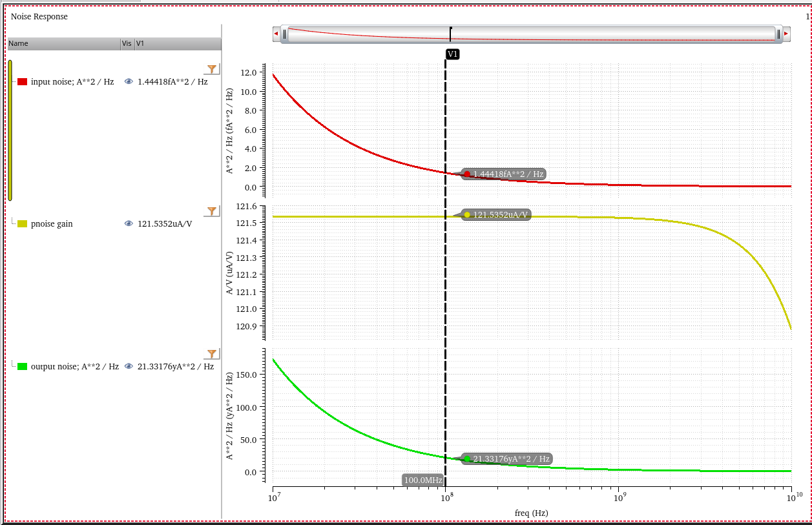Click the 1.44418fA**2 / Hz marker label on plot
Screen dimensions: 812x525
[x=508, y=174]
